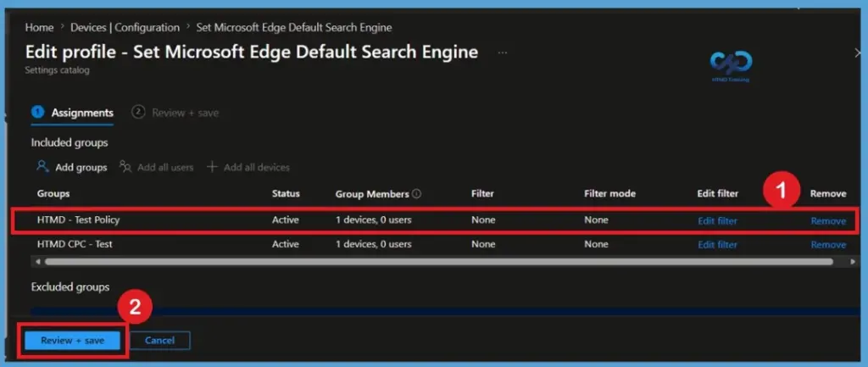Go to Devices | Configuration breadcrumb
Screen dimensions: 868x367
click(125, 28)
